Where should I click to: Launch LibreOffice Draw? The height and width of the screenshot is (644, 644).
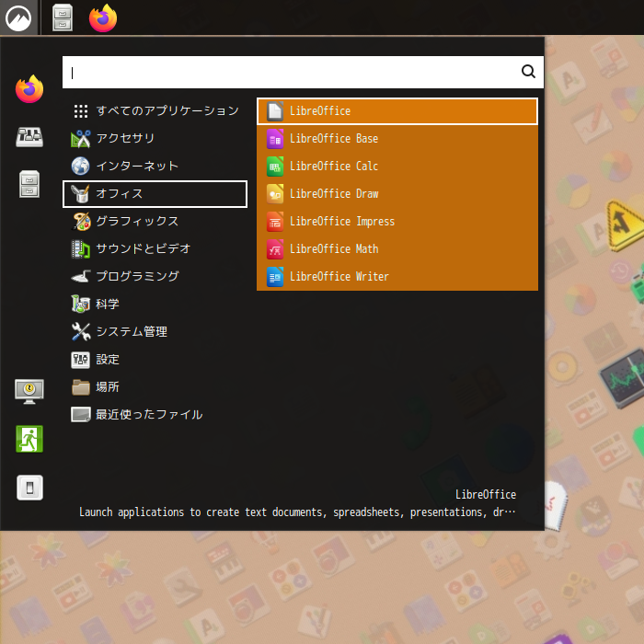[397, 193]
